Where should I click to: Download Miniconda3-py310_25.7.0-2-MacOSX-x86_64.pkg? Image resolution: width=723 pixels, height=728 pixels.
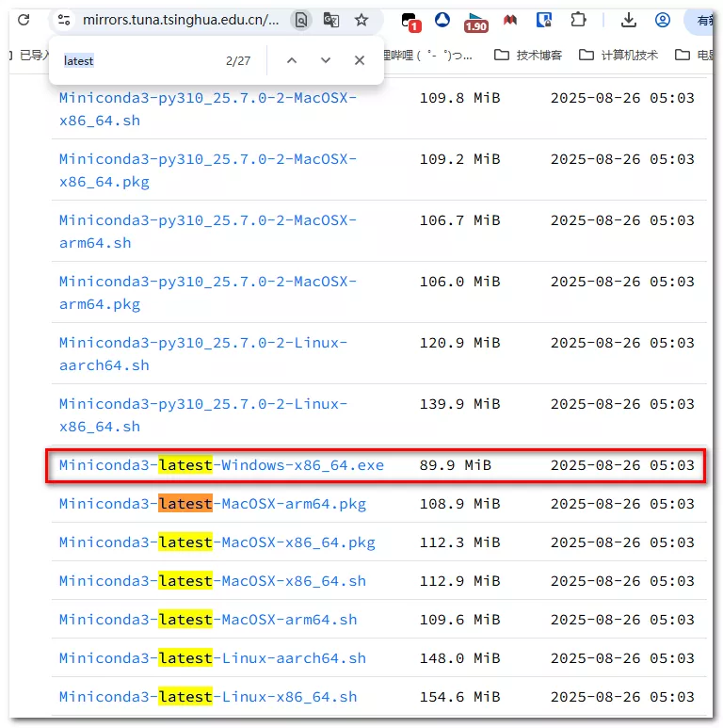(208, 170)
